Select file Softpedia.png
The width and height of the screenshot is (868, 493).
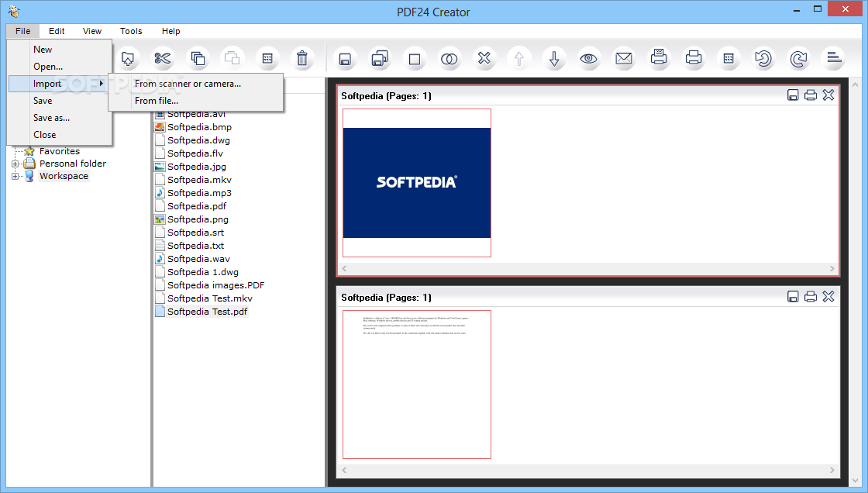tap(198, 219)
